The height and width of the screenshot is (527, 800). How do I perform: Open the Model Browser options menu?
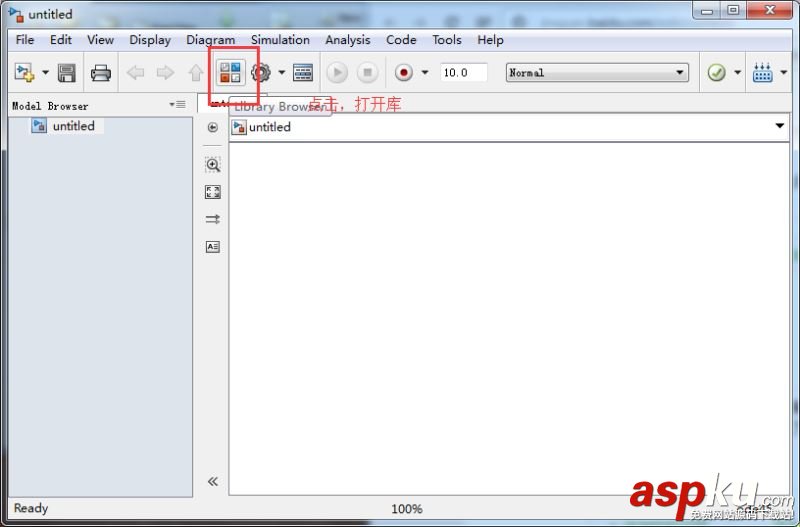click(x=178, y=105)
